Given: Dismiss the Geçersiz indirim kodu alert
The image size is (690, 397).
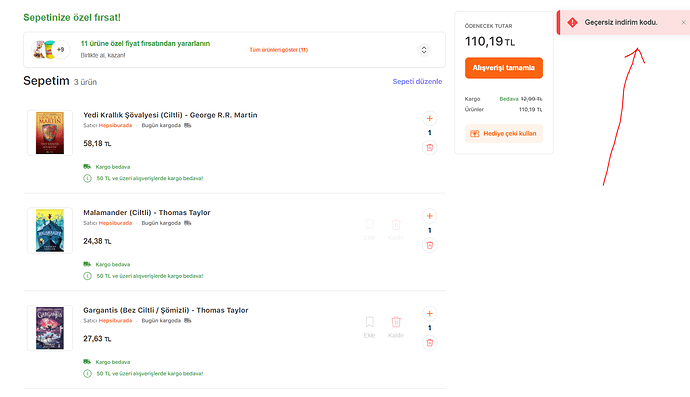Looking at the screenshot, I should tap(683, 22).
